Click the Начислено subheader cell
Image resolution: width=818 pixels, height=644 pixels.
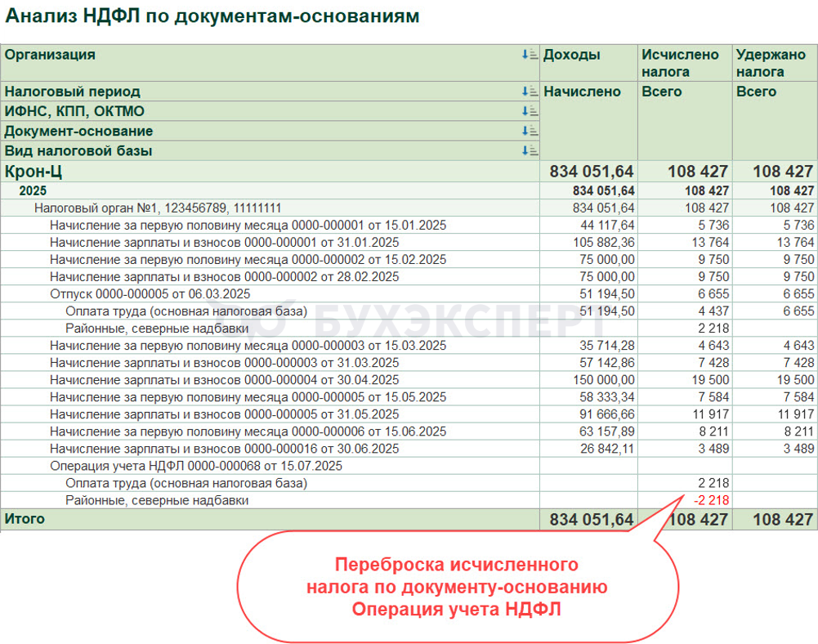588,121
